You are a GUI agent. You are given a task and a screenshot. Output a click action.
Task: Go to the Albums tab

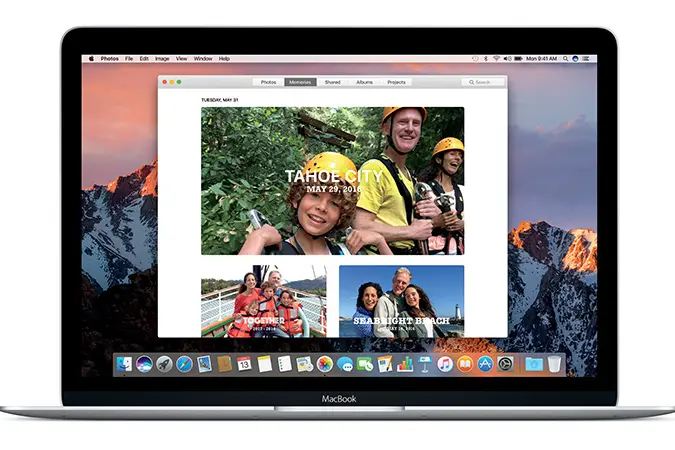tap(364, 82)
